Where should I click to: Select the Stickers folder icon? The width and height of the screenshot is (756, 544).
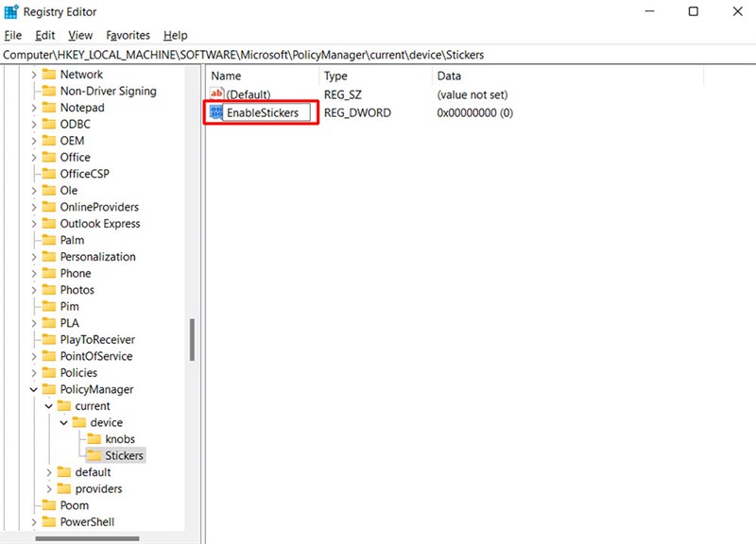pyautogui.click(x=95, y=455)
